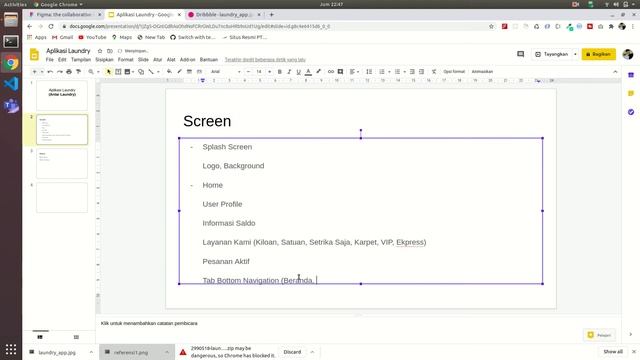Discard the blocked zip download
640x360 pixels.
click(292, 352)
